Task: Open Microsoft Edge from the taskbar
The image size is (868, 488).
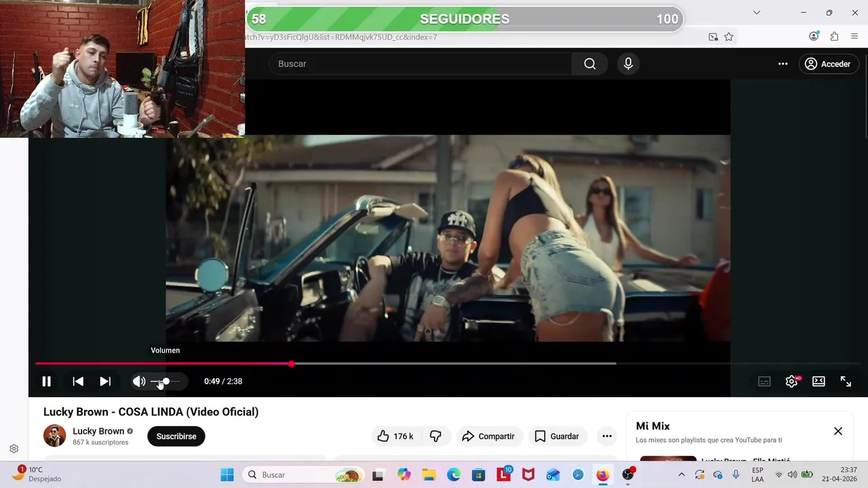Action: (454, 475)
